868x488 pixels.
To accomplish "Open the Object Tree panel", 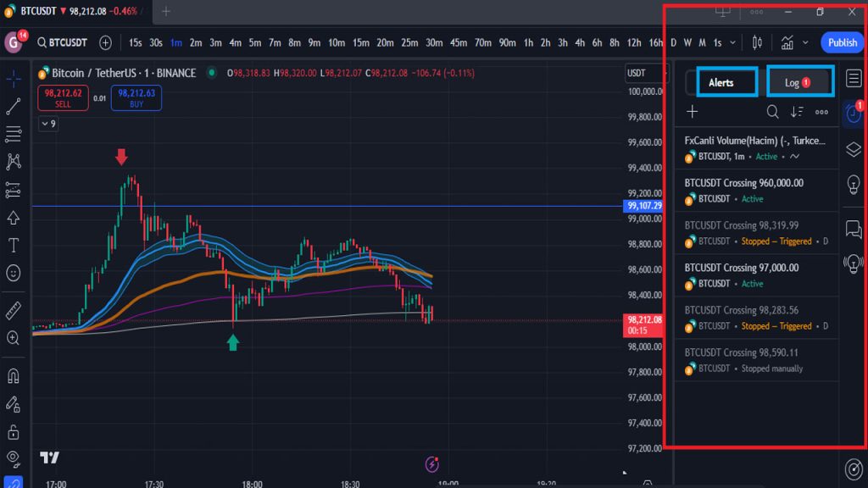I will coord(854,148).
